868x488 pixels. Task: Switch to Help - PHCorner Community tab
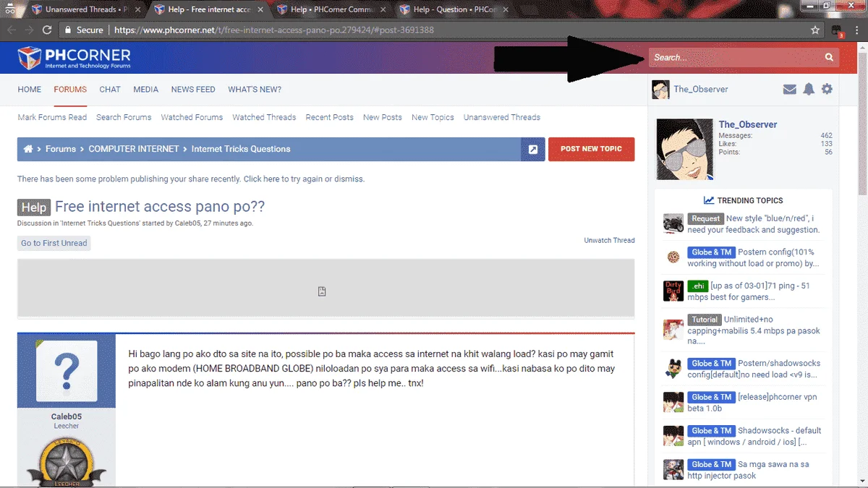click(x=332, y=10)
